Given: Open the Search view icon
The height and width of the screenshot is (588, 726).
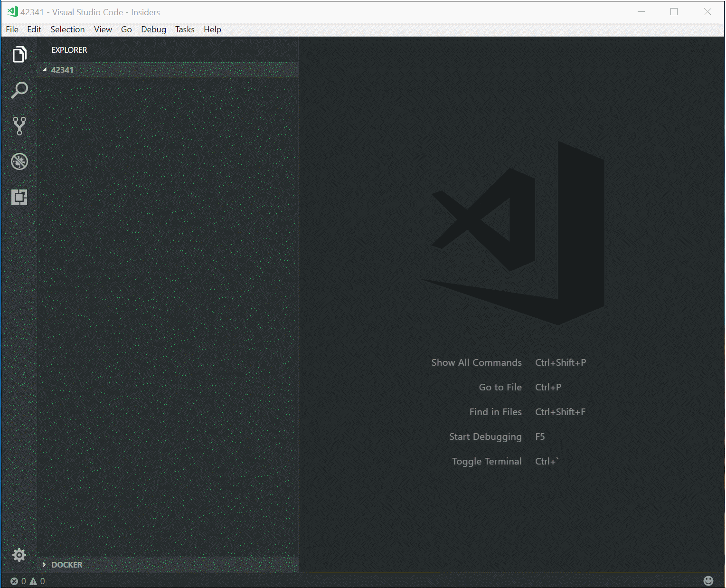Looking at the screenshot, I should 19,90.
